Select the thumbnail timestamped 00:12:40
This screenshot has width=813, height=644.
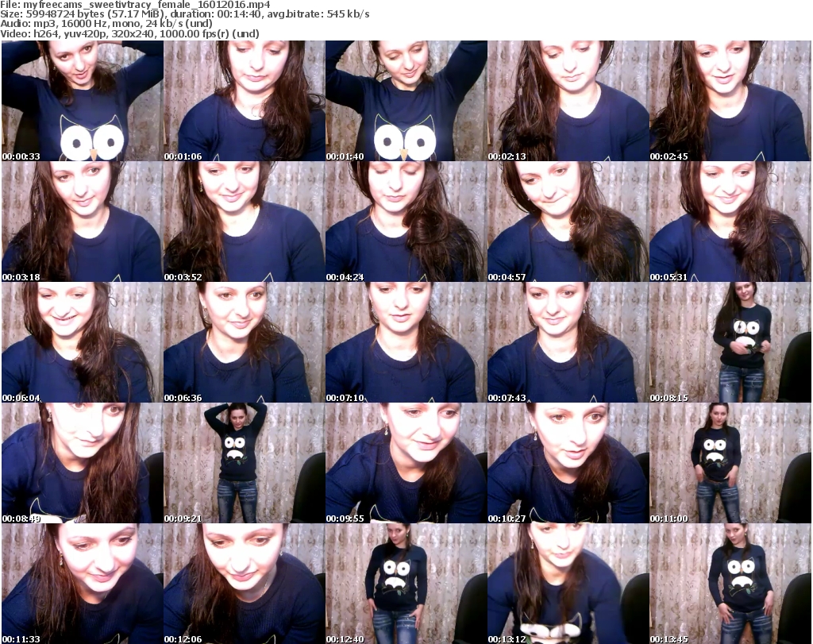[406, 584]
